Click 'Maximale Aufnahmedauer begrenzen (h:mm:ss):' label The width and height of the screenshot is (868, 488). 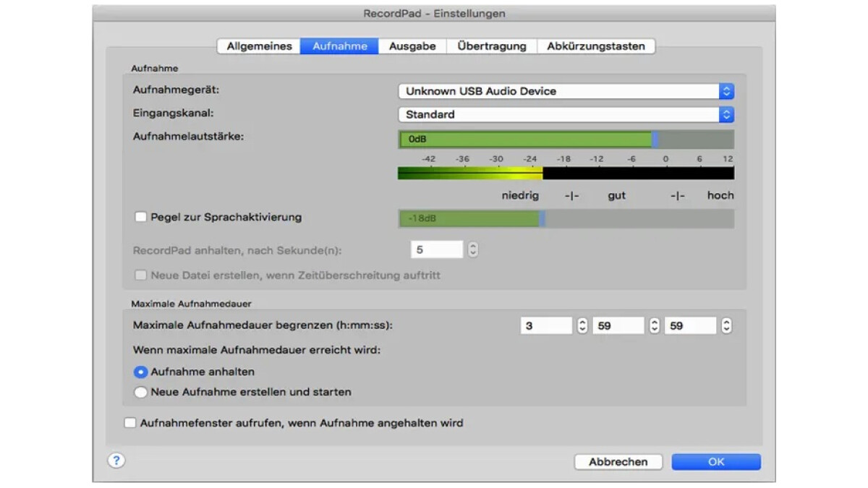coord(263,326)
